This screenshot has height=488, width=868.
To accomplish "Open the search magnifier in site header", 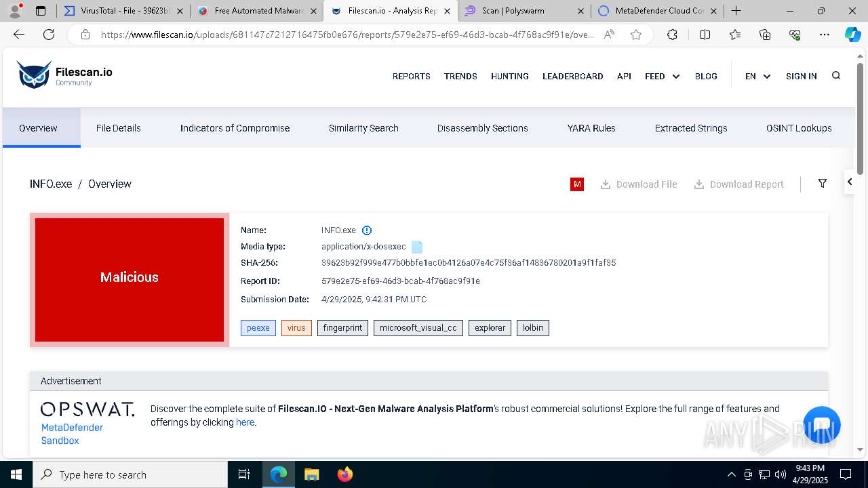I will [836, 76].
